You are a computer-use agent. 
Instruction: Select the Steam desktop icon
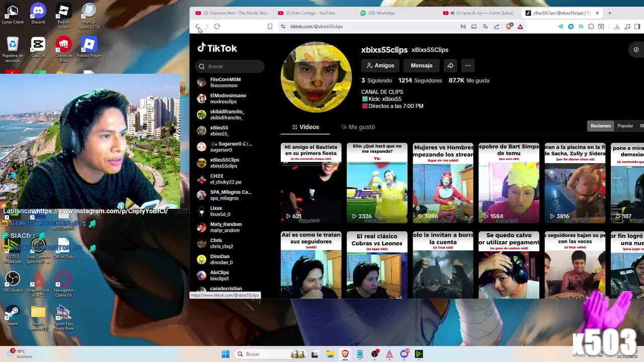tap(13, 316)
